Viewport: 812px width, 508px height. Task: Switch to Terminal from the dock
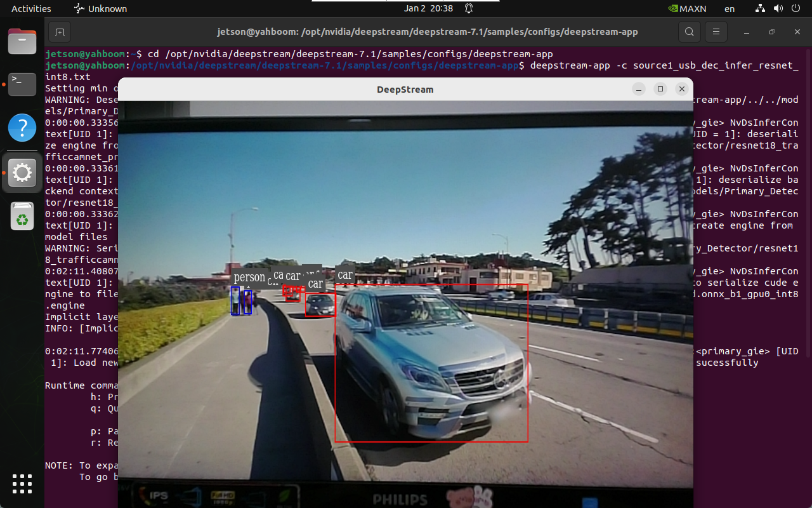tap(22, 84)
